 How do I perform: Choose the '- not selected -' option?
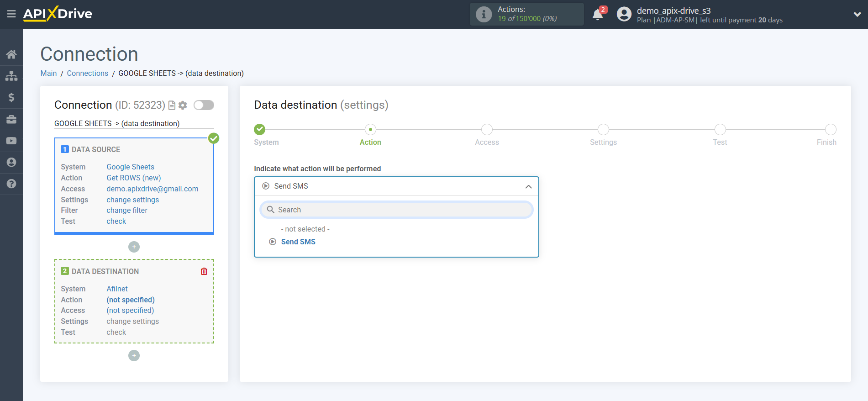pos(305,229)
